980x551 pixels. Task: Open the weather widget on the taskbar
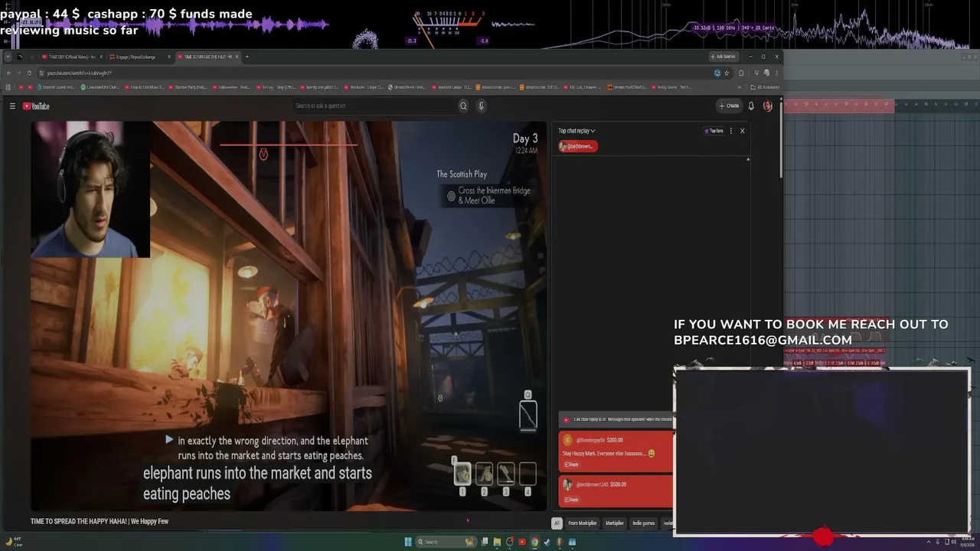pos(14,542)
